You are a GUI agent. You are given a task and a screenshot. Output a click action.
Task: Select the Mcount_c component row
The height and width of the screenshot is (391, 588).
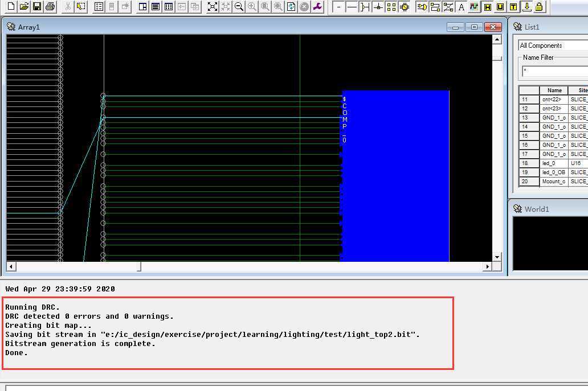(x=553, y=181)
